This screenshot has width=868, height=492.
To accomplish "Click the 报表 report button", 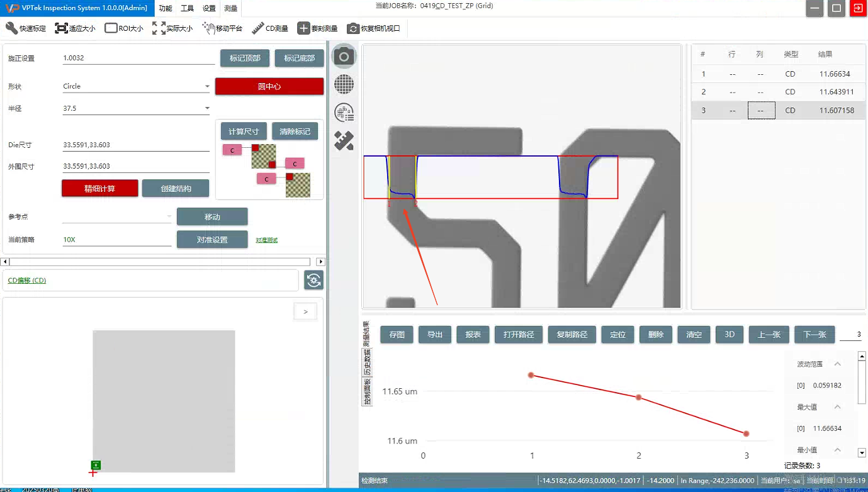I will tap(473, 335).
